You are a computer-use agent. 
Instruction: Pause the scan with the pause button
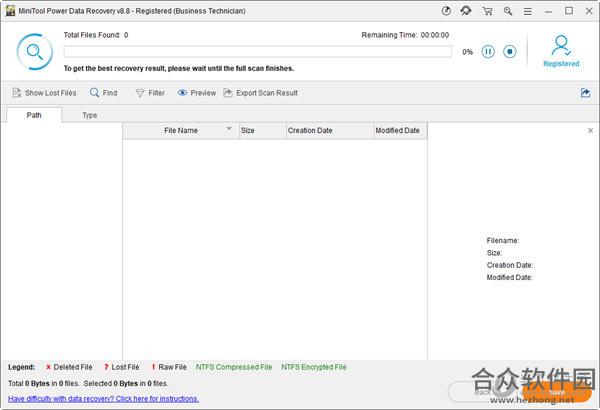488,51
